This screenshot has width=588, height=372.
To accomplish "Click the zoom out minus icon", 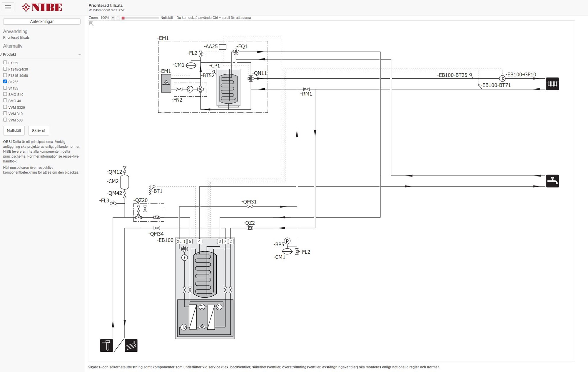I will pyautogui.click(x=118, y=18).
